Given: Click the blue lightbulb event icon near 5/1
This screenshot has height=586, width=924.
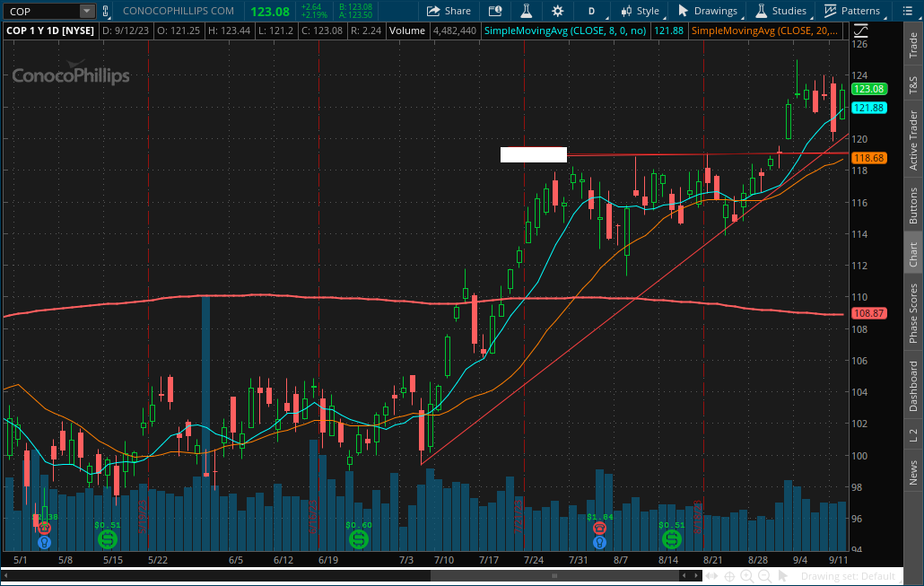Looking at the screenshot, I should pos(44,542).
